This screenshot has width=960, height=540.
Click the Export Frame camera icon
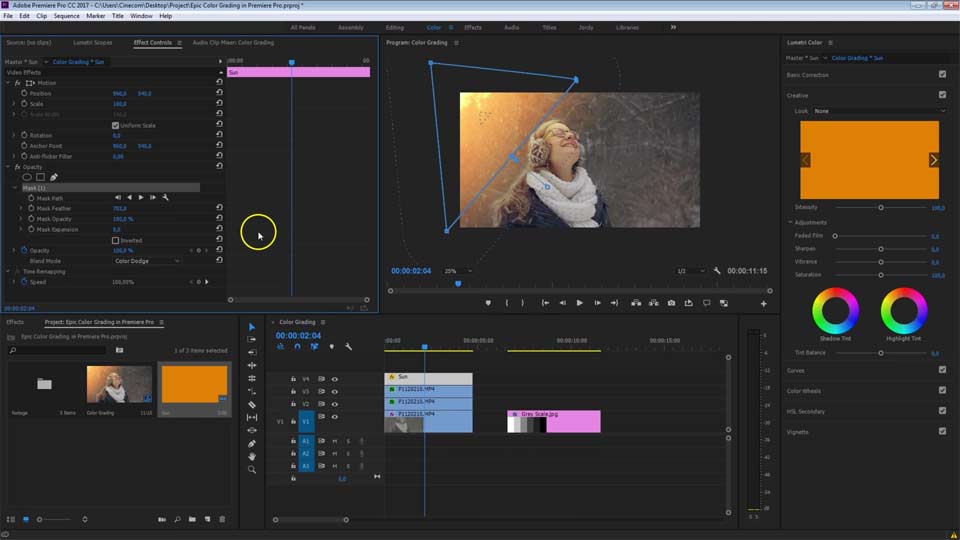672,303
